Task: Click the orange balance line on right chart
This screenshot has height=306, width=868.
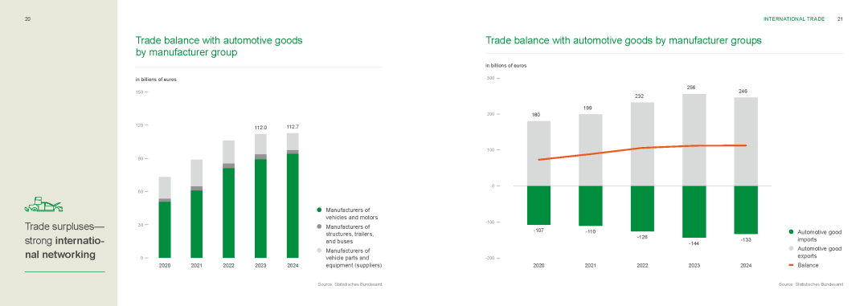Action: pos(642,149)
